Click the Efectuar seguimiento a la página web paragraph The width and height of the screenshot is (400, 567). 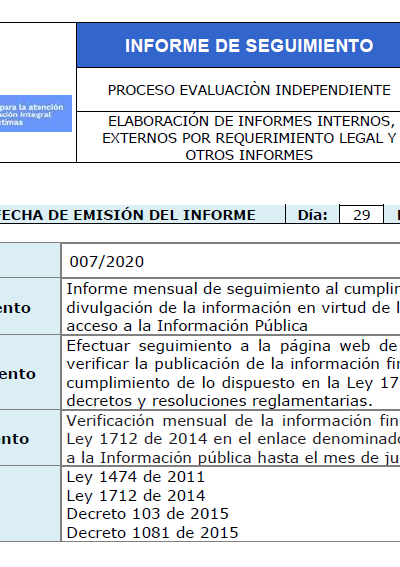point(233,373)
